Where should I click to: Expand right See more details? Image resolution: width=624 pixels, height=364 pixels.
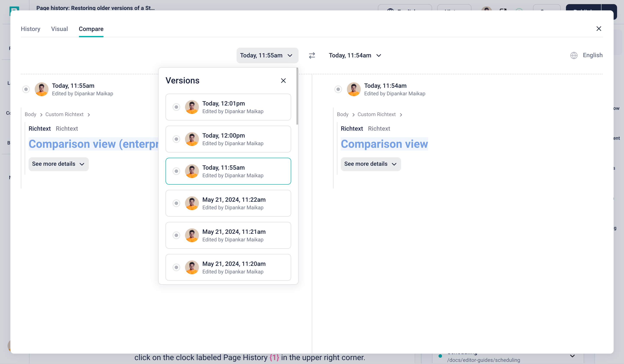[x=370, y=164]
